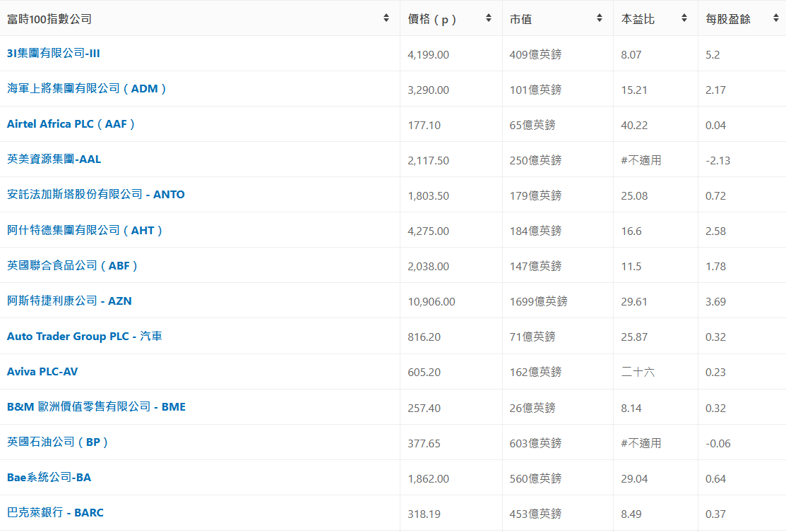The height and width of the screenshot is (532, 786).
Task: Click the P/E value 15.21
Action: pos(633,90)
